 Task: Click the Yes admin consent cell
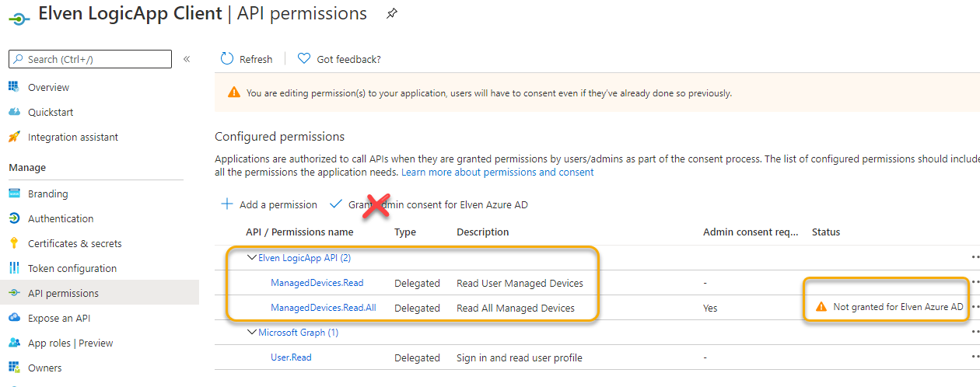[x=710, y=308]
